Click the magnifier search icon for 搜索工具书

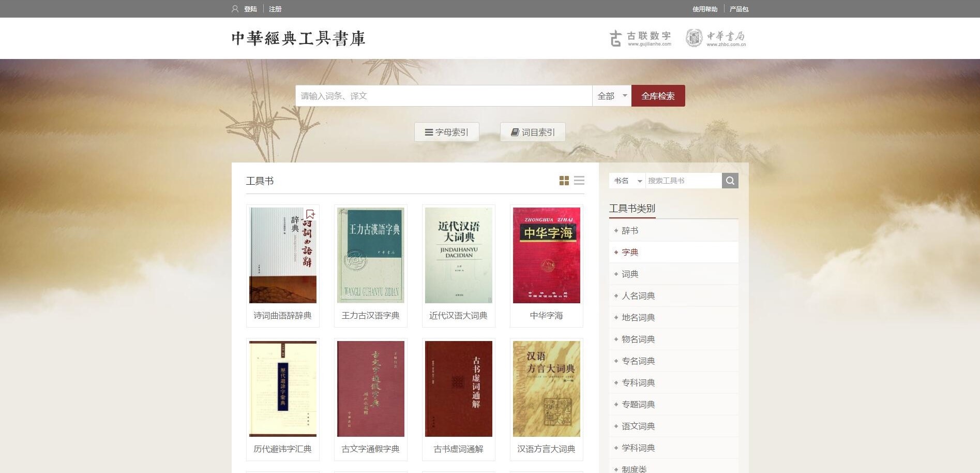(x=730, y=181)
